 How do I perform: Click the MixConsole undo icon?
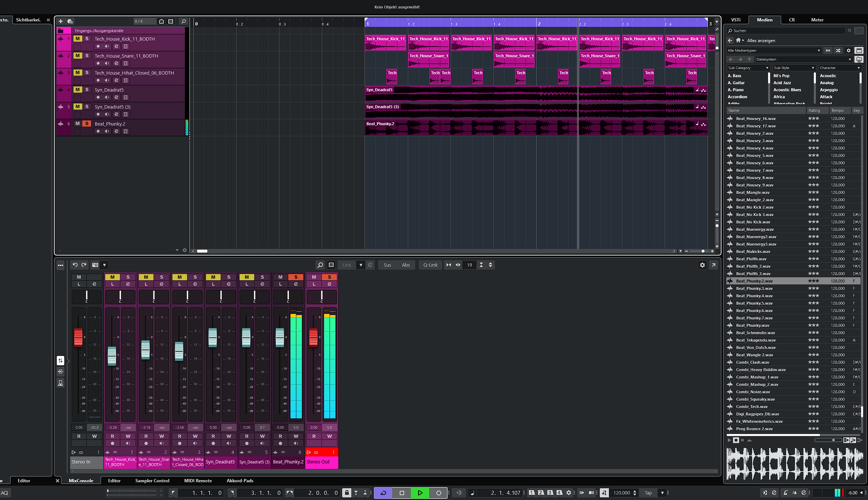click(x=75, y=265)
